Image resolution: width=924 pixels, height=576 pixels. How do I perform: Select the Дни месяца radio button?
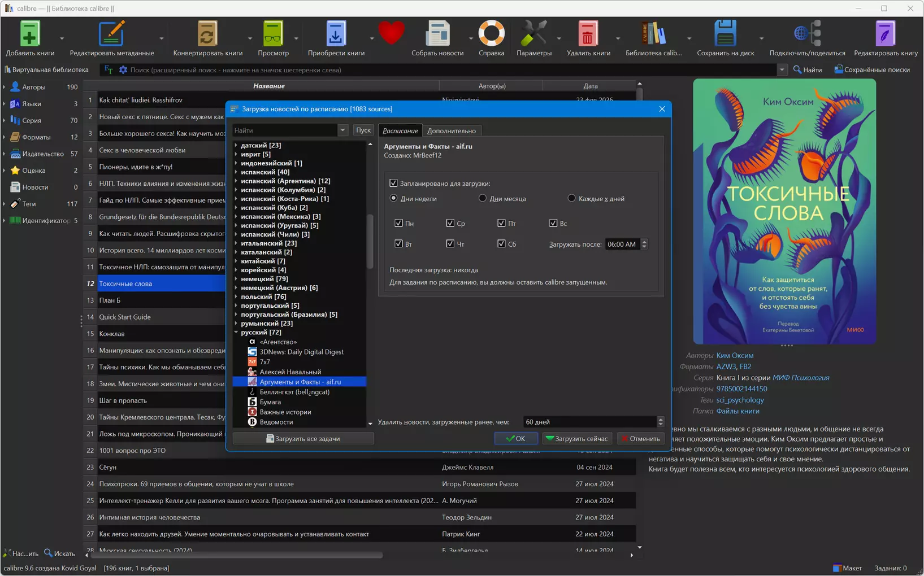click(x=483, y=198)
